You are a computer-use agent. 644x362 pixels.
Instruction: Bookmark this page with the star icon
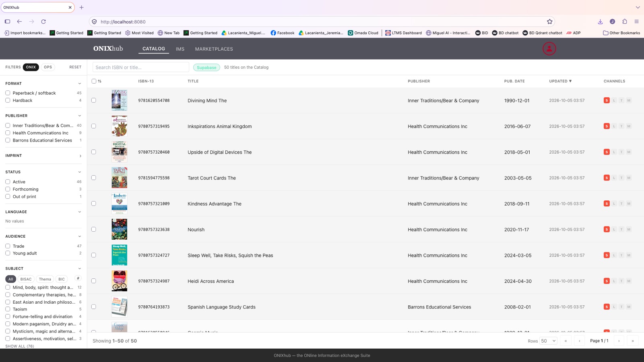tap(549, 22)
